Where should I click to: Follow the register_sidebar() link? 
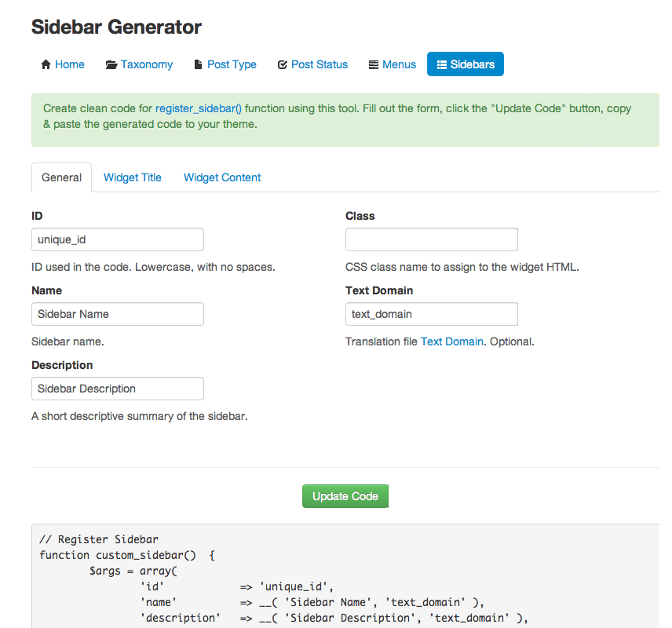coord(199,108)
